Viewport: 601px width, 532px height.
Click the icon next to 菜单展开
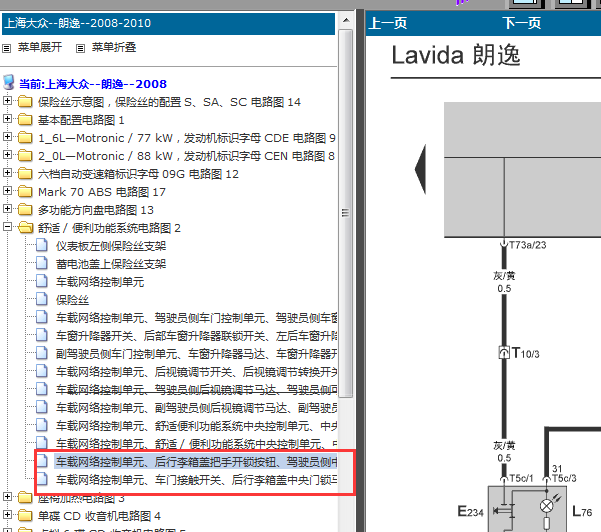7,48
